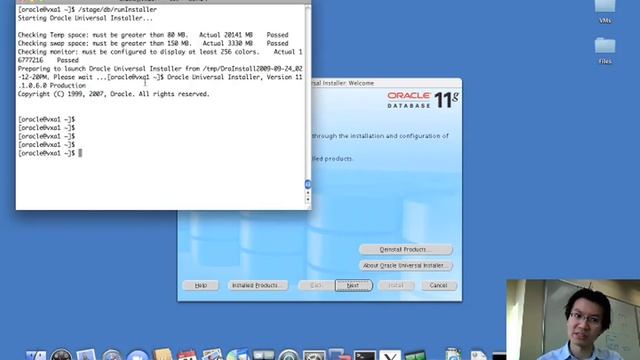Click the last Terminal prompt with cursor

(50, 153)
